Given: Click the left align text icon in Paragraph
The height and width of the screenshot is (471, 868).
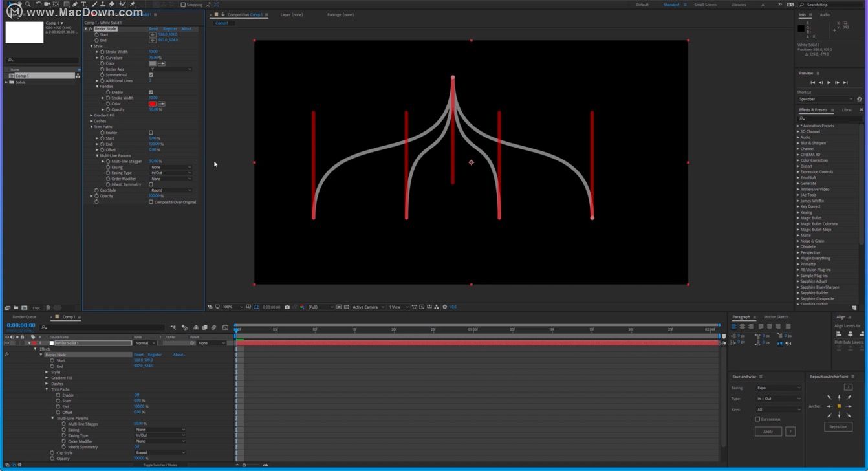Looking at the screenshot, I should [x=734, y=327].
